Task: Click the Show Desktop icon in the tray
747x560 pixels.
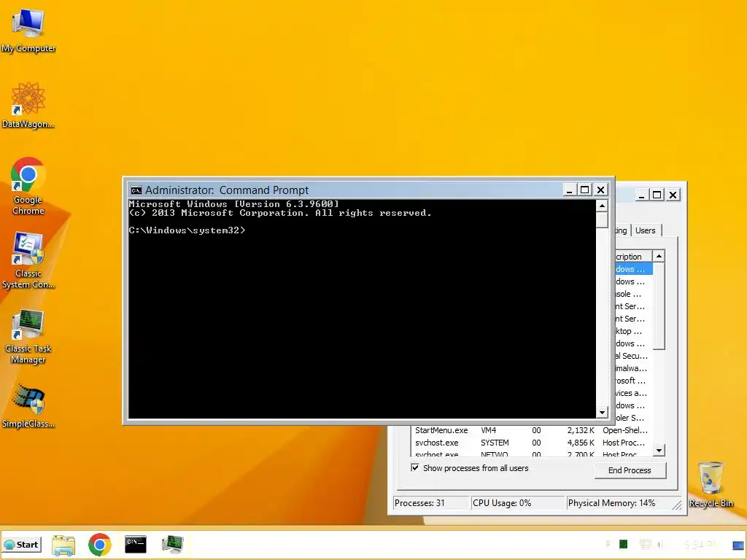Action: [738, 545]
